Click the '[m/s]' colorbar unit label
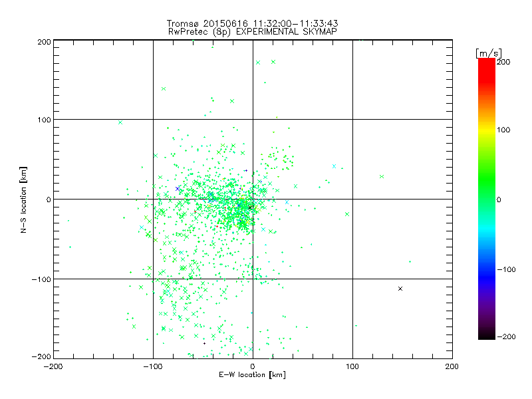 point(489,53)
